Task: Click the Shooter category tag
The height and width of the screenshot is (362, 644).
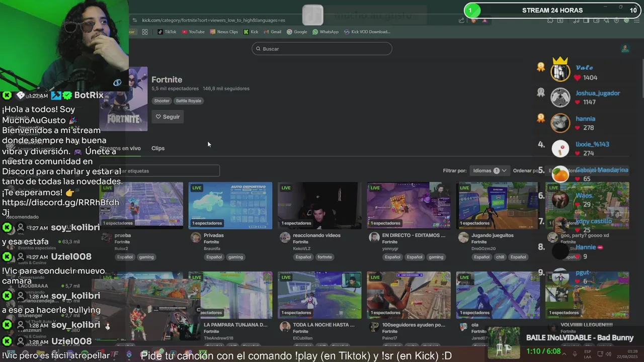Action: pyautogui.click(x=162, y=101)
